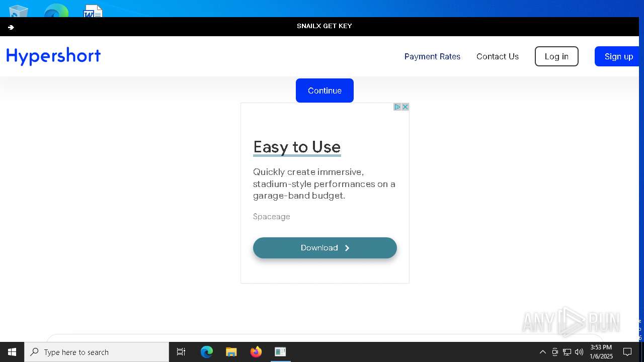644x362 pixels.
Task: Open Task View from the taskbar
Action: point(181,352)
